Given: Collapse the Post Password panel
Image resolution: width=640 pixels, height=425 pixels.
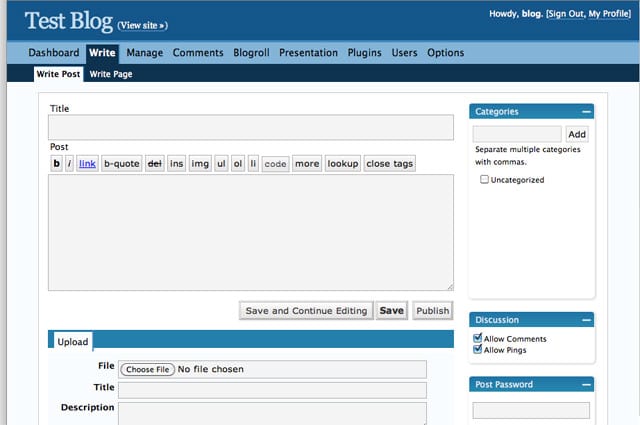Looking at the screenshot, I should [586, 384].
